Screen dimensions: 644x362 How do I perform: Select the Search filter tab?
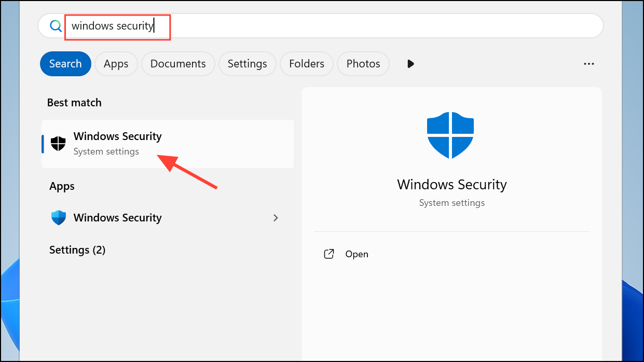[x=65, y=64]
